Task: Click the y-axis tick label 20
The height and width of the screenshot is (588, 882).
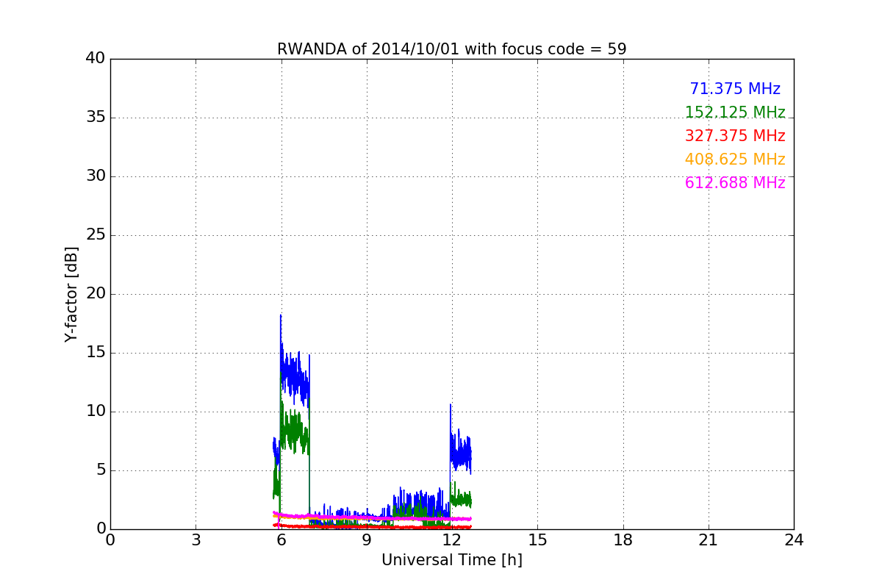Action: (95, 294)
